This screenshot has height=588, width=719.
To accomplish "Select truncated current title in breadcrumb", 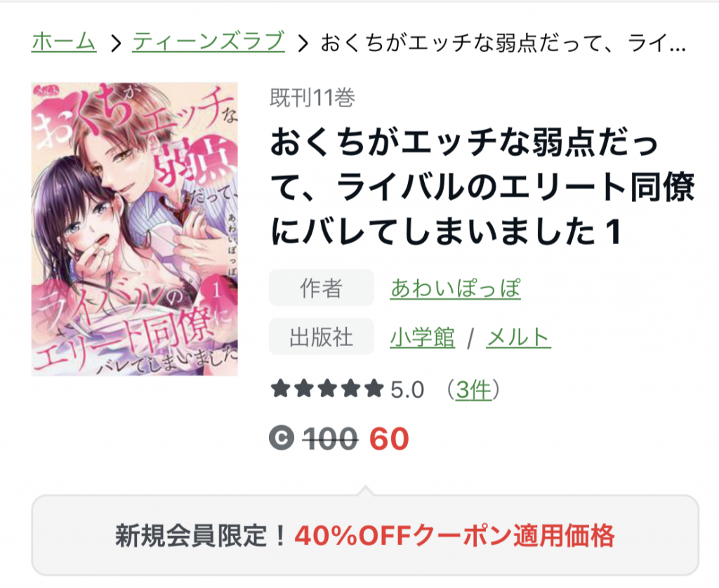I will (x=503, y=43).
